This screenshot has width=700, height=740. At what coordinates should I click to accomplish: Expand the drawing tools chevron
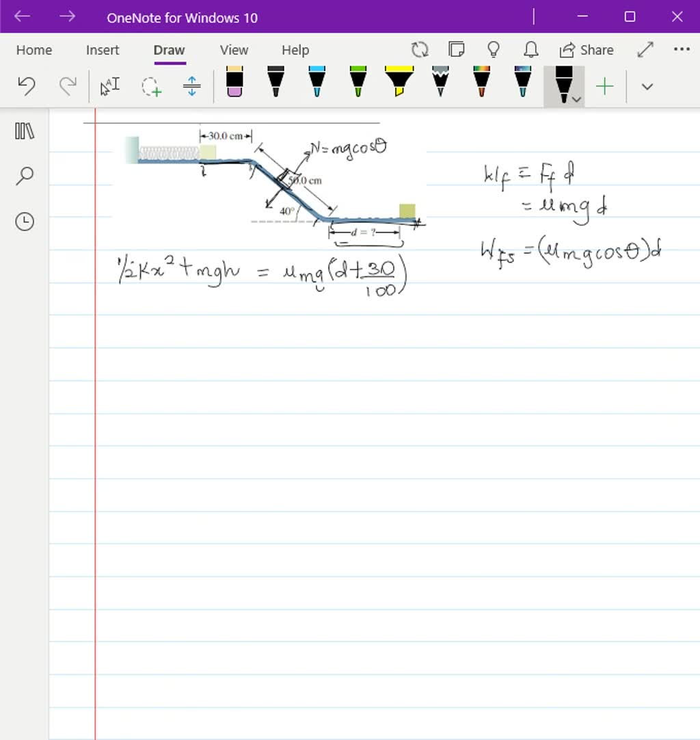click(647, 87)
